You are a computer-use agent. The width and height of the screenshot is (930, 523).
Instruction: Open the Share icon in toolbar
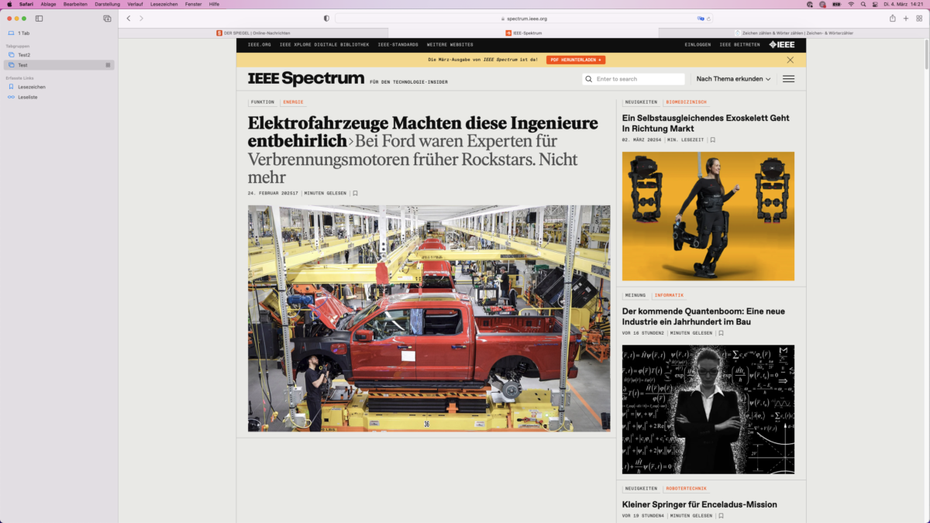tap(892, 18)
